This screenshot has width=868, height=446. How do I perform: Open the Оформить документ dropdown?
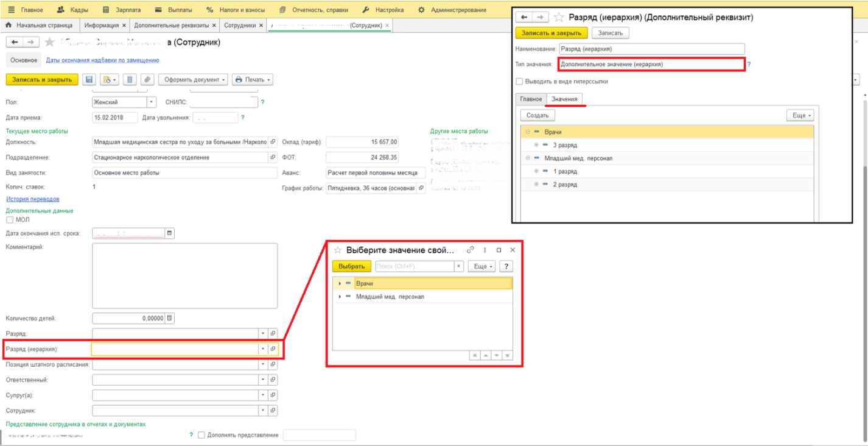pyautogui.click(x=193, y=80)
